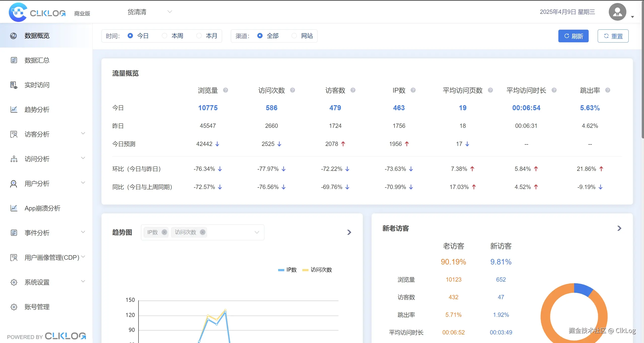Remove the IP数 tag from trend selector
644x343 pixels.
pos(164,232)
